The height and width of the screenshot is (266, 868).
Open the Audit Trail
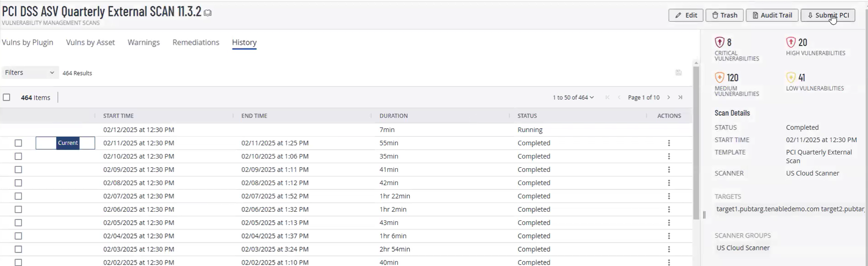[x=772, y=15]
